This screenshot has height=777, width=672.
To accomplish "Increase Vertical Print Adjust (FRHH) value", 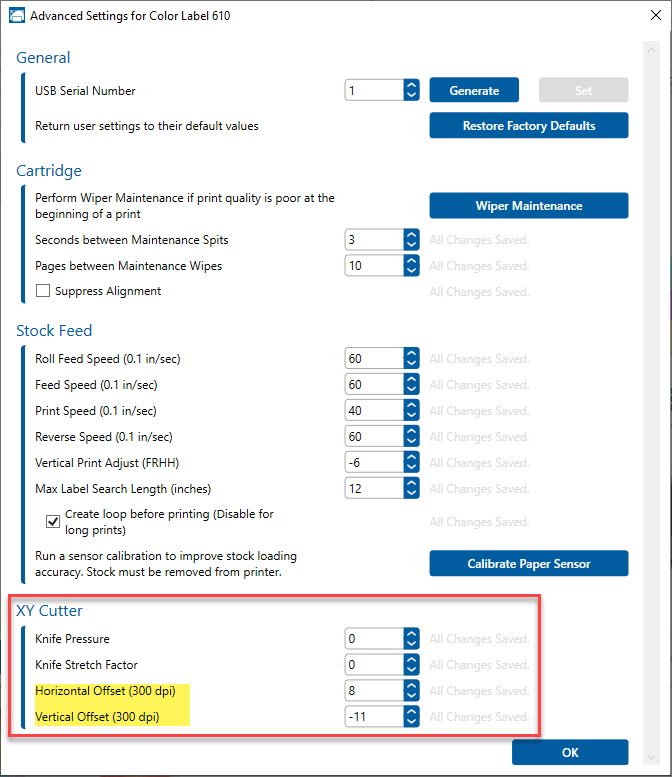I will point(411,457).
